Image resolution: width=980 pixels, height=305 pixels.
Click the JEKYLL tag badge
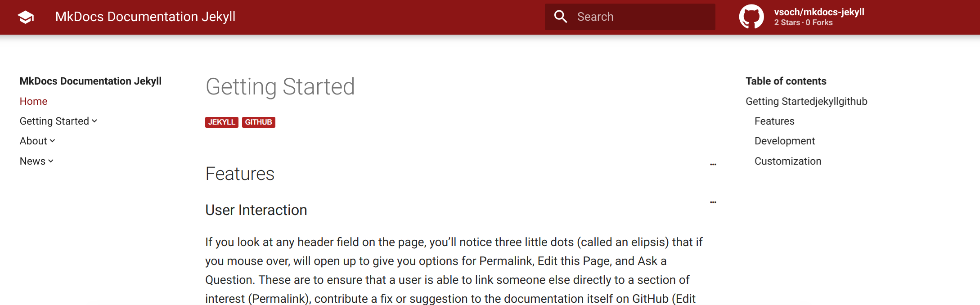coord(222,122)
